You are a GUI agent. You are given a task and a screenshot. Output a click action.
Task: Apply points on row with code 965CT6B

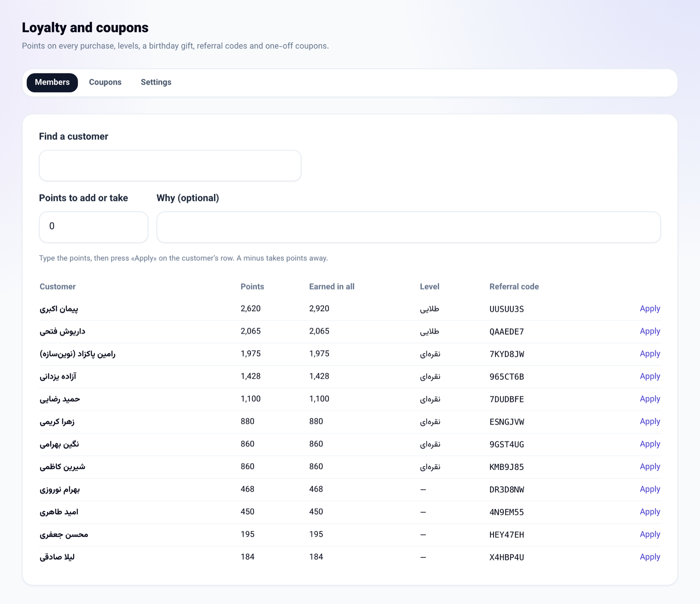650,376
